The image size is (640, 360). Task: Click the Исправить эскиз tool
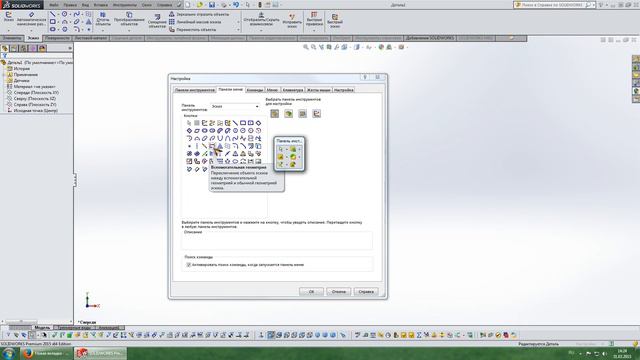click(292, 21)
